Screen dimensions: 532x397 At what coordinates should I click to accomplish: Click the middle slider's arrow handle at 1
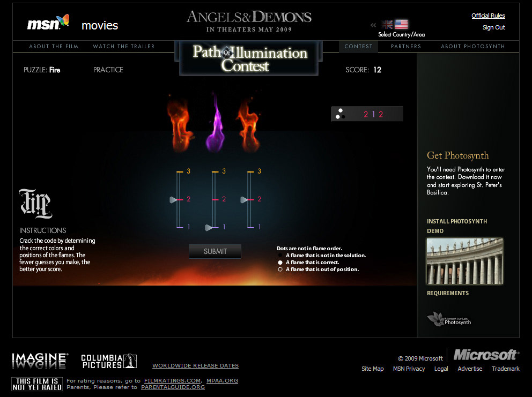click(x=209, y=228)
